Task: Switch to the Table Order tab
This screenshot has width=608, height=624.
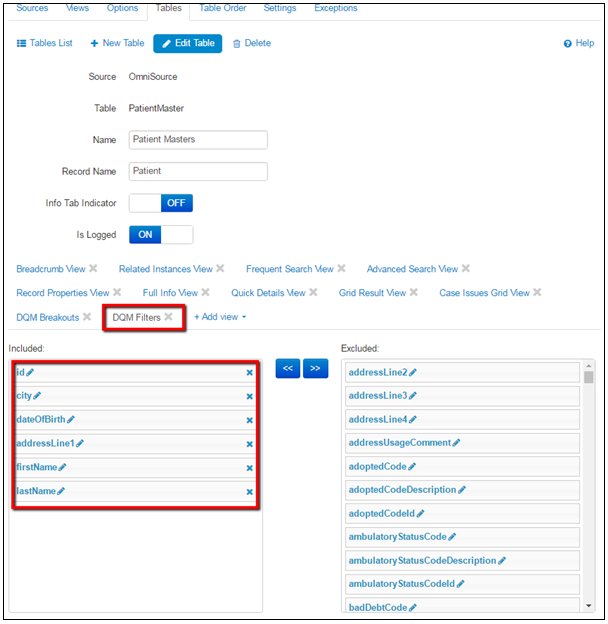Action: coord(222,8)
